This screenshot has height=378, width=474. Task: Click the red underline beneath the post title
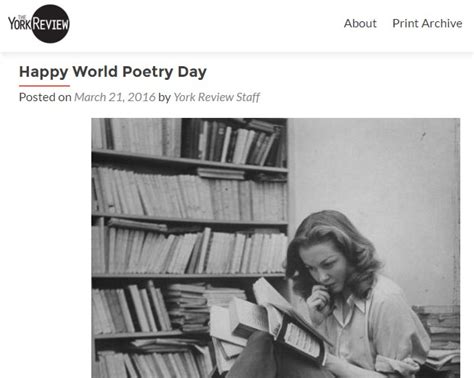point(44,86)
